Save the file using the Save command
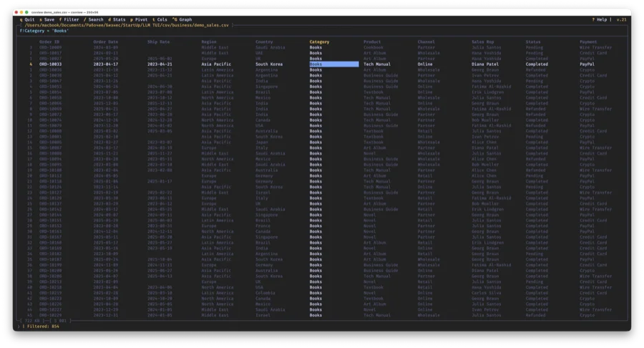The width and height of the screenshot is (644, 348). pyautogui.click(x=49, y=19)
